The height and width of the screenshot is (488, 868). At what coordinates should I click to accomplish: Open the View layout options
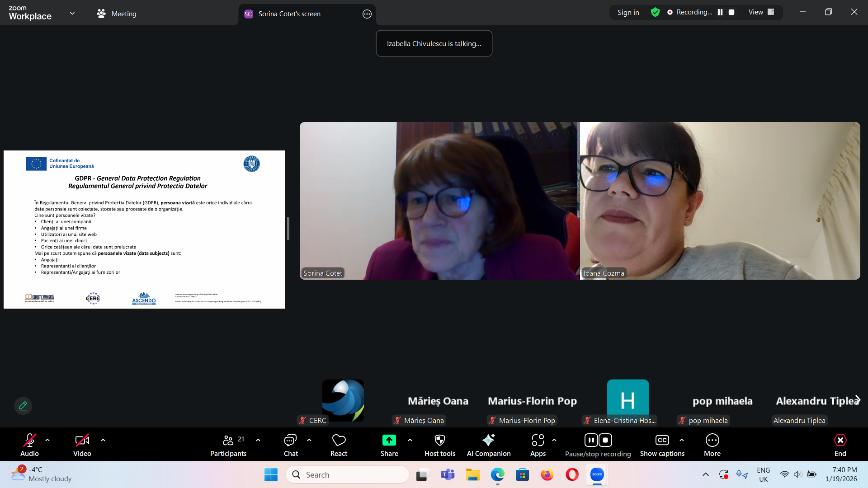(761, 12)
